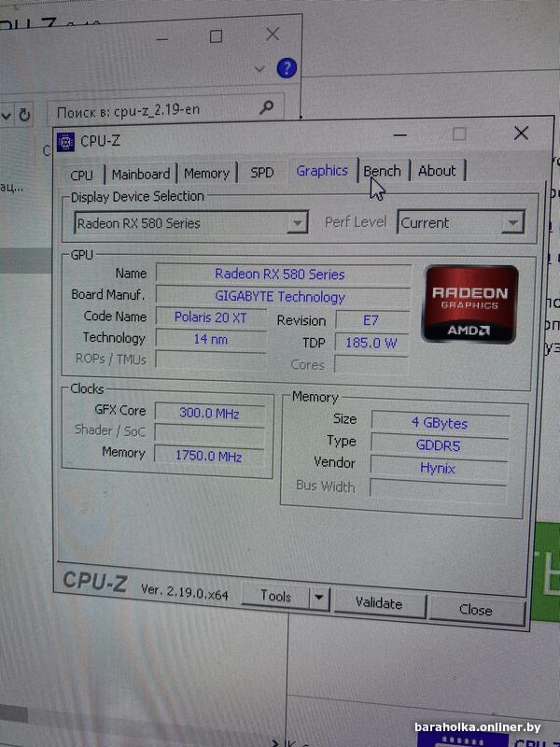
Task: Click the Ver. 2.19.0.x64 version text
Action: [185, 592]
